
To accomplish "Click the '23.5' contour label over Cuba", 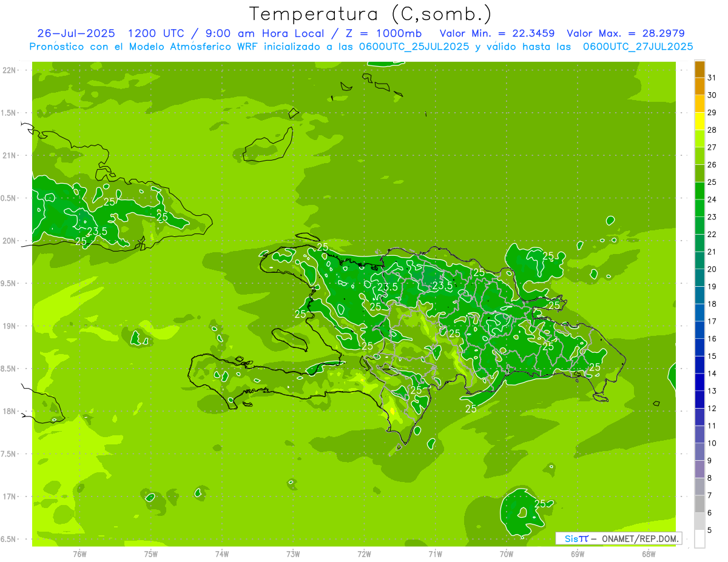I will [x=97, y=231].
